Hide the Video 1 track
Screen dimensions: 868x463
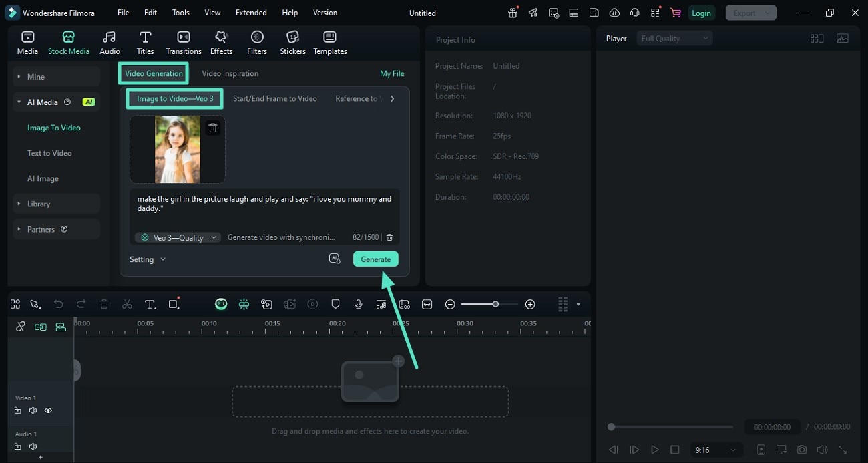coord(48,410)
